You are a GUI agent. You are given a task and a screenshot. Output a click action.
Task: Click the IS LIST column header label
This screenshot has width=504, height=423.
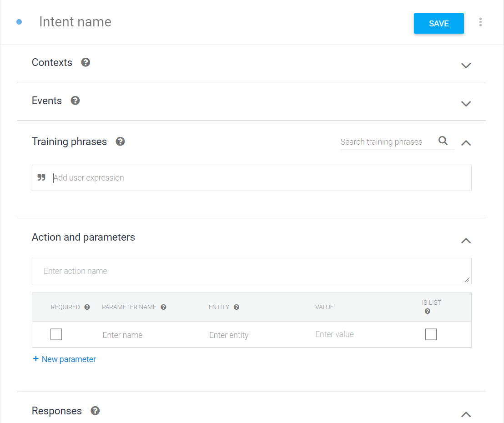pyautogui.click(x=431, y=302)
